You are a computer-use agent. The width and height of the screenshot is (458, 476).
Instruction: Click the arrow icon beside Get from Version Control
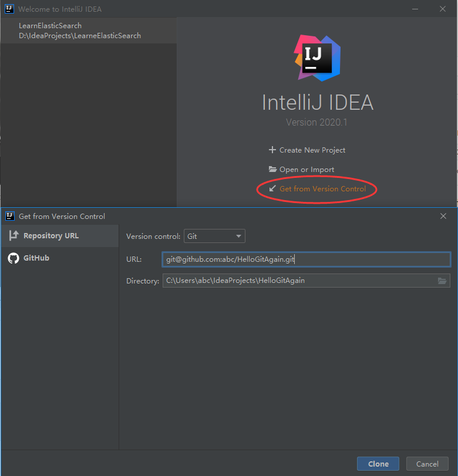[x=272, y=188]
